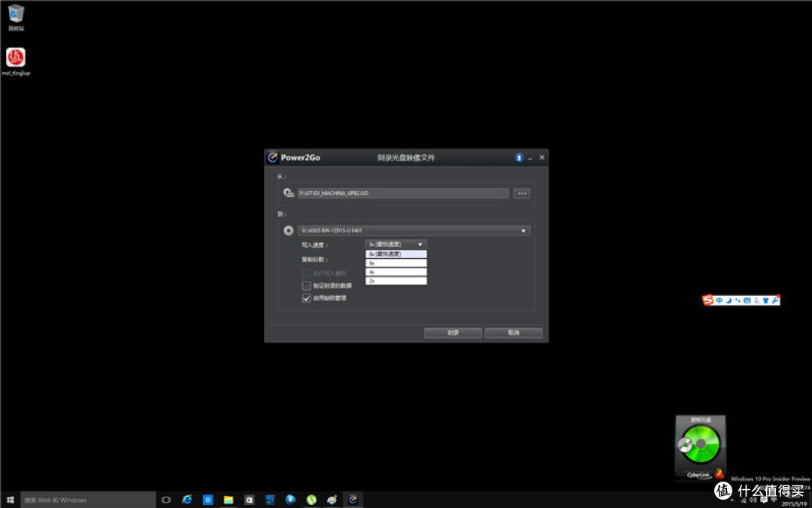Viewport: 812px width, 508px height.
Task: Open the paint palette app on taskbar
Action: (x=332, y=500)
